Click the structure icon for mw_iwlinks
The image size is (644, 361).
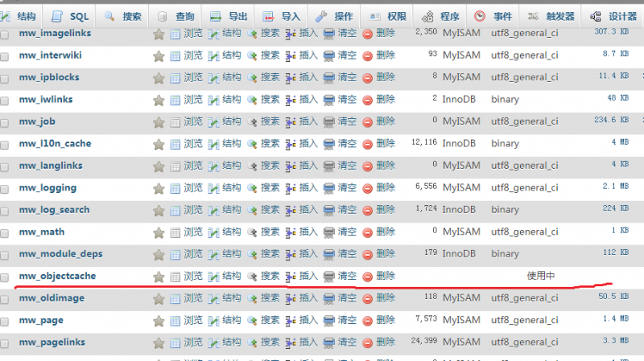(213, 101)
